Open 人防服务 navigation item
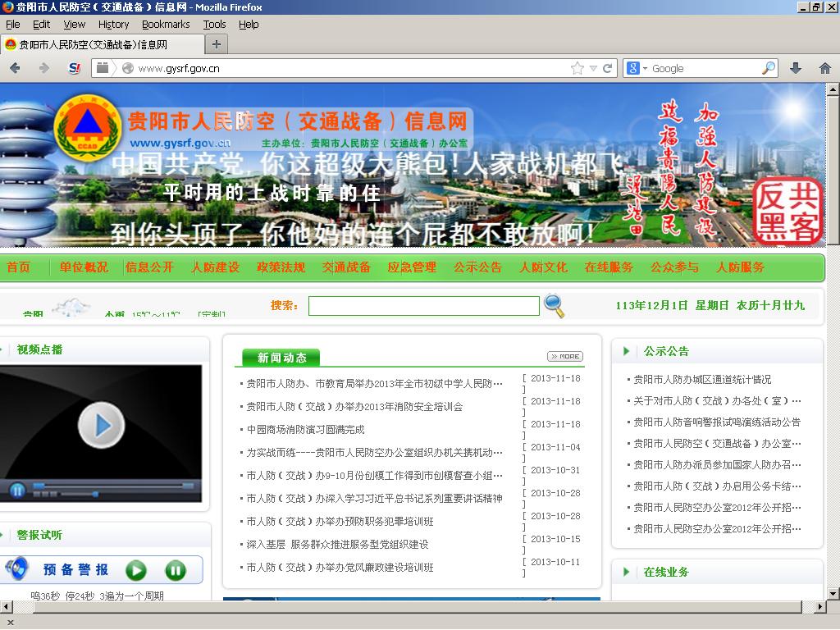This screenshot has height=630, width=840. (x=741, y=267)
